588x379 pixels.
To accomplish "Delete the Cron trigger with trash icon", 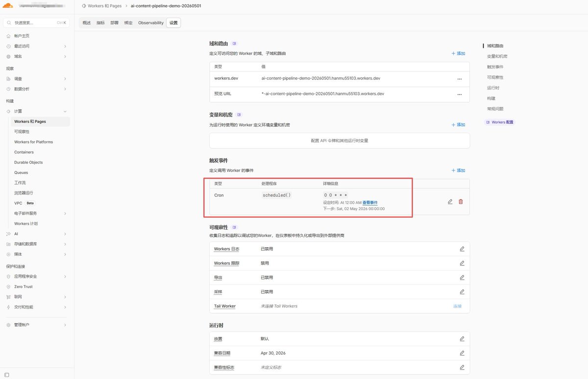I will (x=461, y=202).
